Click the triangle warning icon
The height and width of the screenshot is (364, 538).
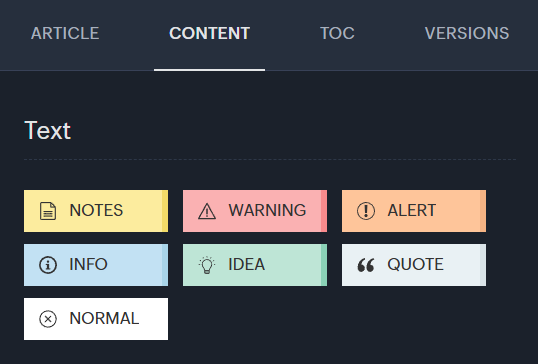[207, 211]
